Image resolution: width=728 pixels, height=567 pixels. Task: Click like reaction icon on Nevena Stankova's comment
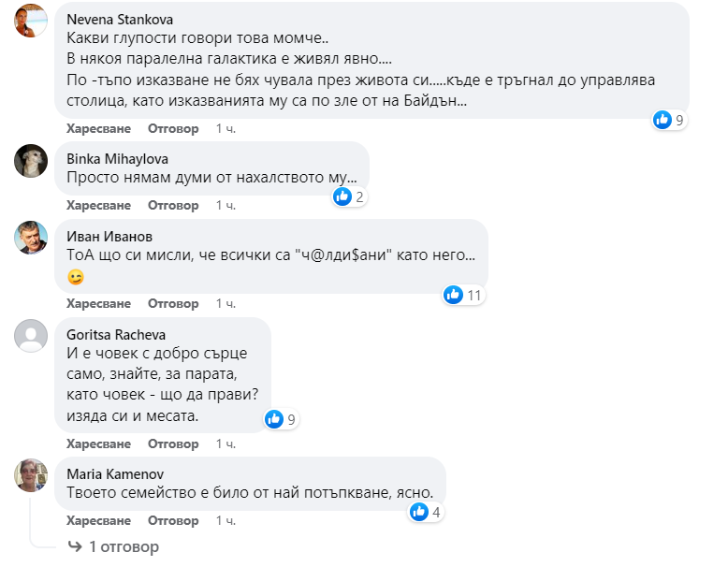point(662,120)
